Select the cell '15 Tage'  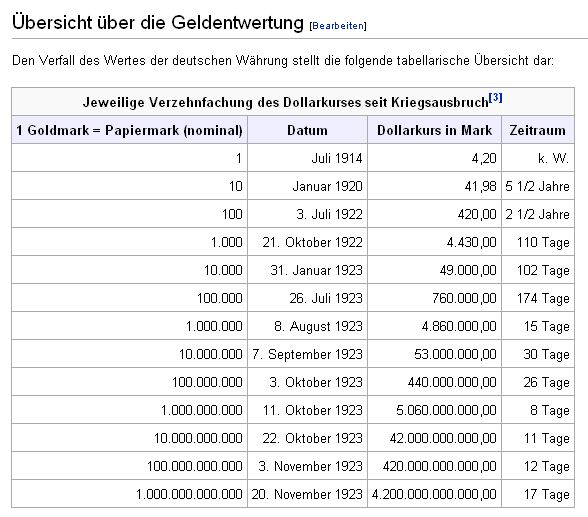[537, 326]
